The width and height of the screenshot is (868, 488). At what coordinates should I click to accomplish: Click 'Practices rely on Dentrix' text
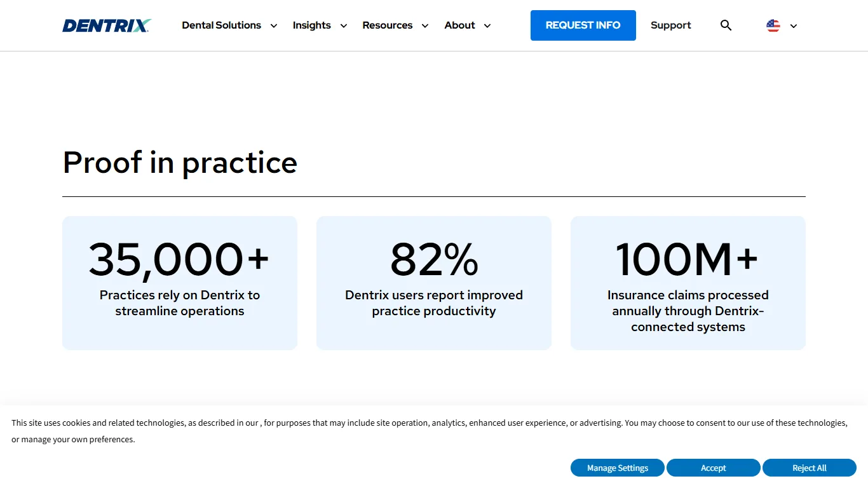(x=180, y=303)
